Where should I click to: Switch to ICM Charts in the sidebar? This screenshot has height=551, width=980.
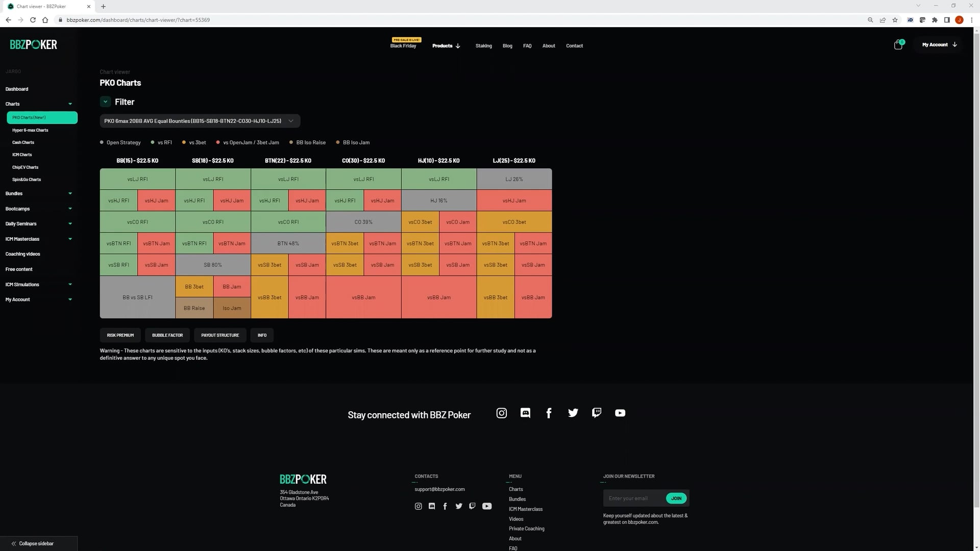[22, 155]
